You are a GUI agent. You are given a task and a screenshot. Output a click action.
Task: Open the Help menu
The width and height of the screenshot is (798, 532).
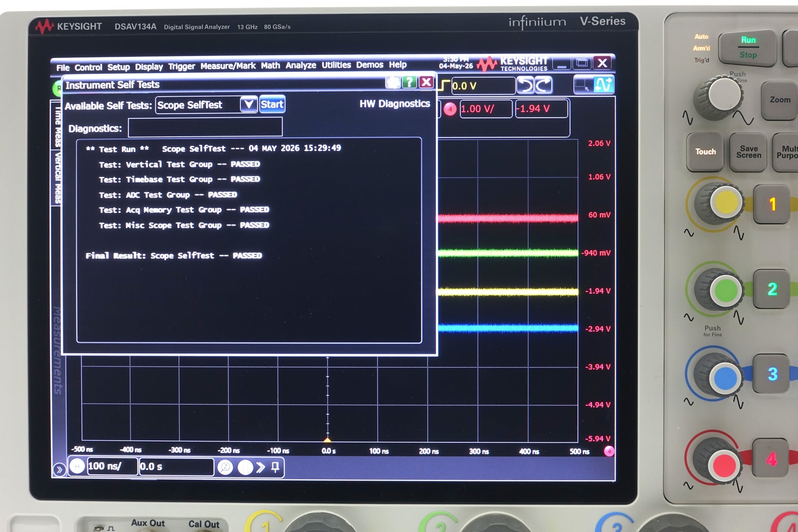click(x=397, y=64)
